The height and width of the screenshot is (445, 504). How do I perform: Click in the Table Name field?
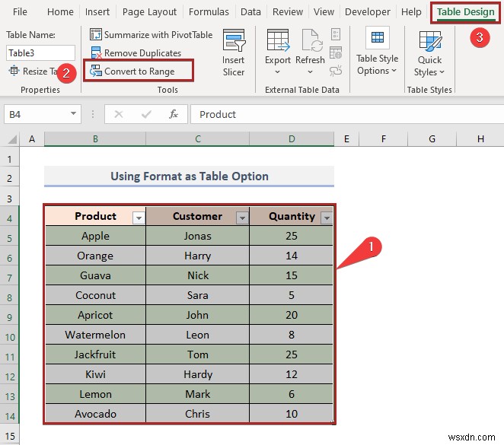(x=40, y=52)
